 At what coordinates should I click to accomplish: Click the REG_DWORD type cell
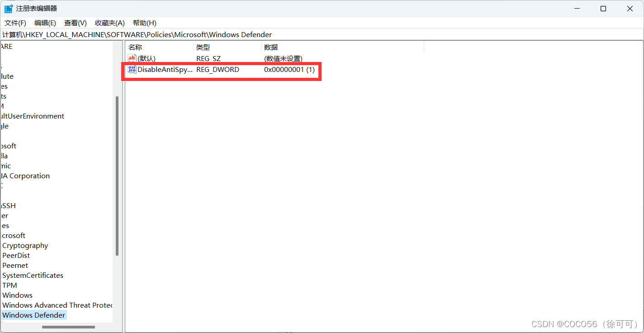pos(218,70)
